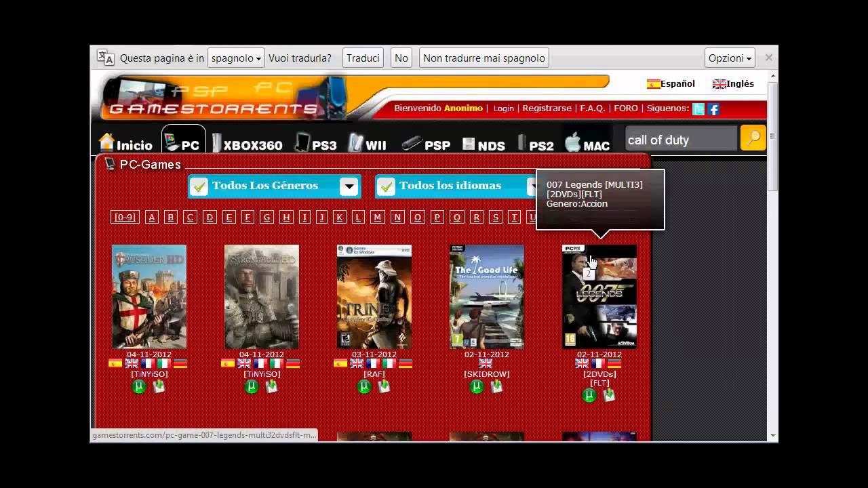The width and height of the screenshot is (868, 488).
Task: Click the uTorrent icon under Trine
Action: [364, 386]
